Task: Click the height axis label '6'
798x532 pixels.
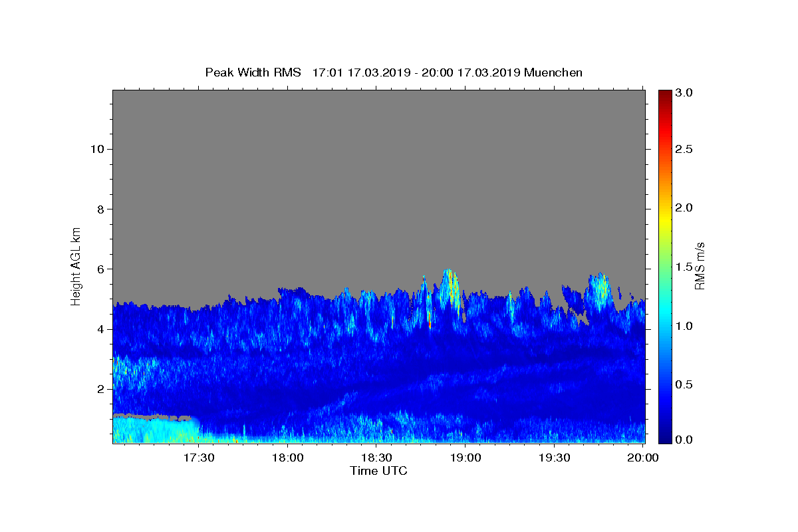Action: pos(100,269)
